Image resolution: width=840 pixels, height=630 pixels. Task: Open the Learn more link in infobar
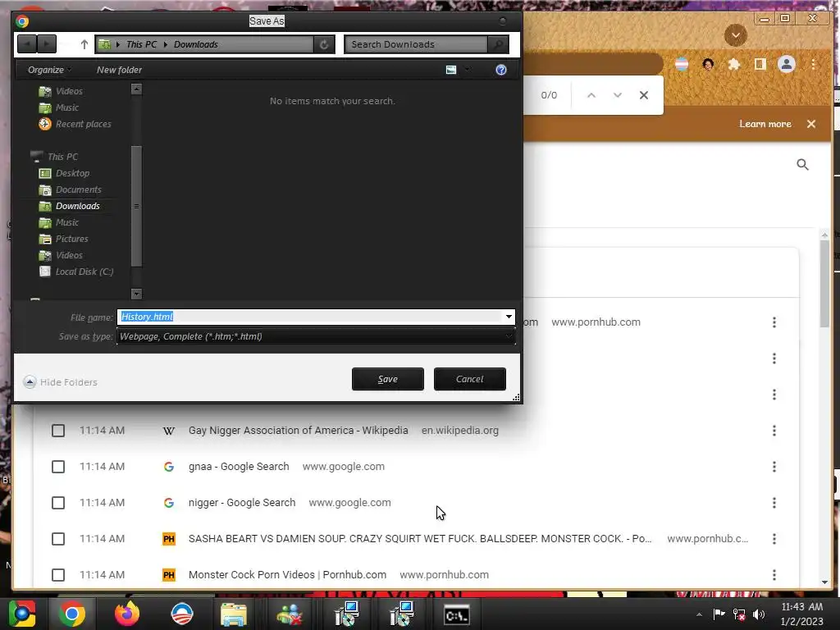pyautogui.click(x=765, y=124)
